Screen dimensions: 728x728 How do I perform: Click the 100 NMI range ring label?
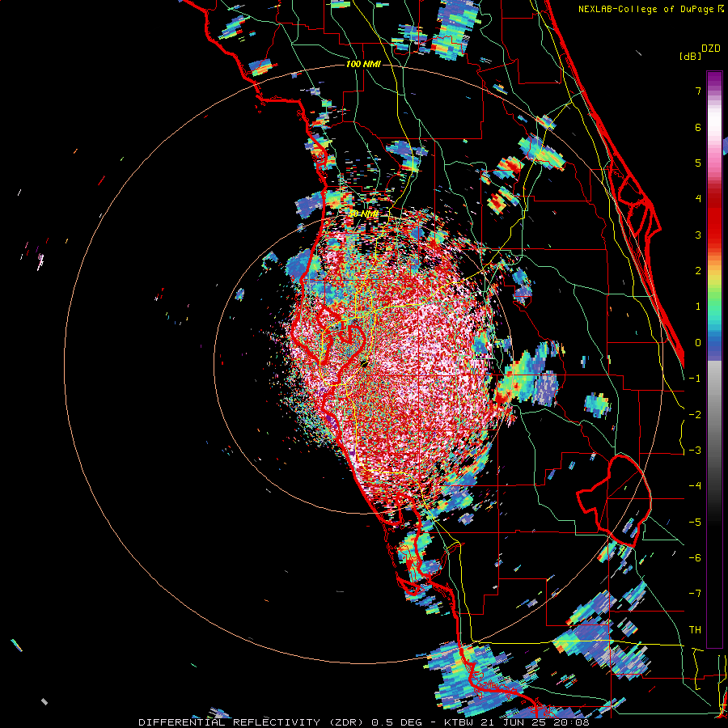click(x=363, y=64)
